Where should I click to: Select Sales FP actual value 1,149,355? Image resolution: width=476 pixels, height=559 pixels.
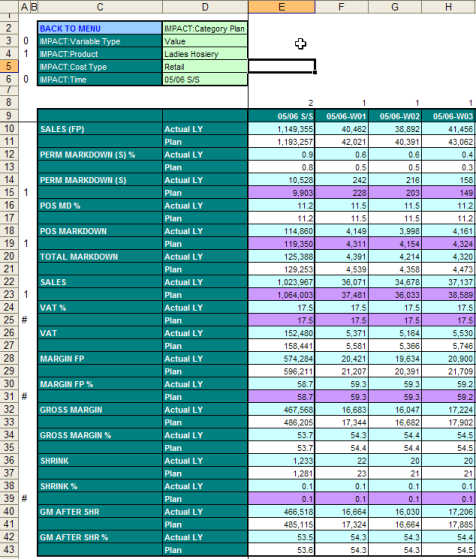(281, 129)
